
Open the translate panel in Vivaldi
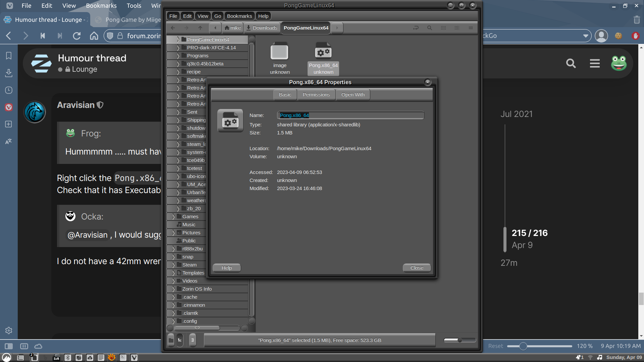(9, 141)
